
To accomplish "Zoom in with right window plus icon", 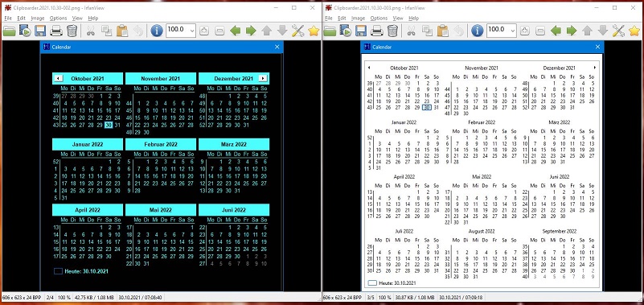I will click(525, 31).
